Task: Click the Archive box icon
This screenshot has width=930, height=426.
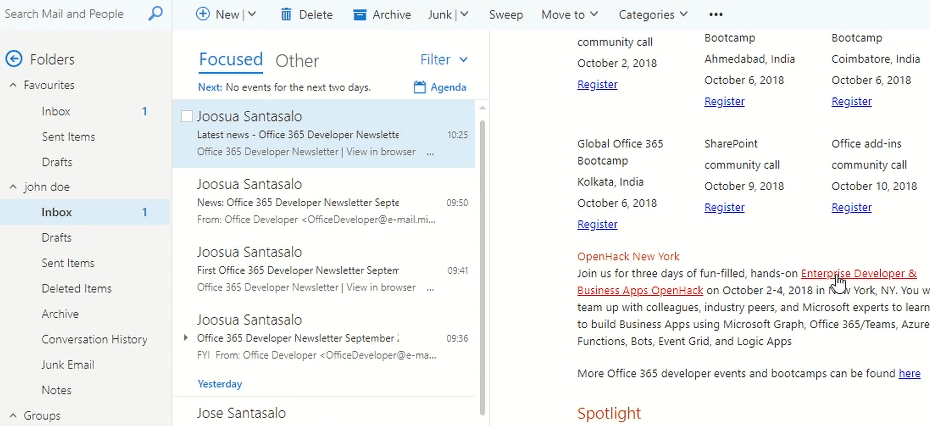Action: click(x=359, y=14)
